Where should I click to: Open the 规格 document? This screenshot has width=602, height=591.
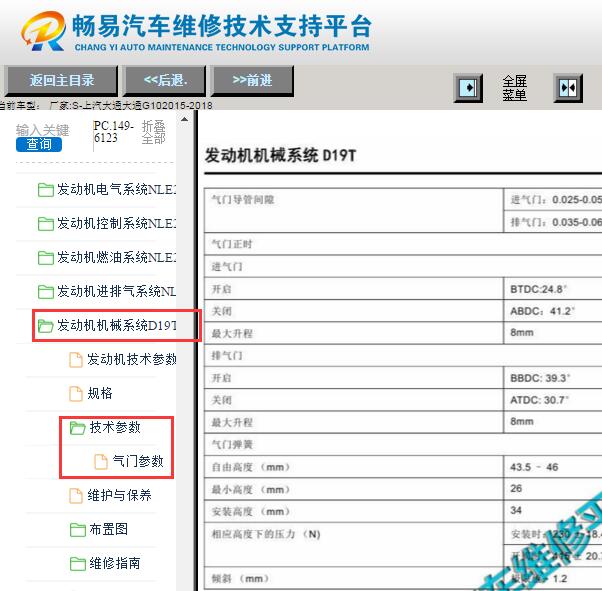click(x=100, y=393)
